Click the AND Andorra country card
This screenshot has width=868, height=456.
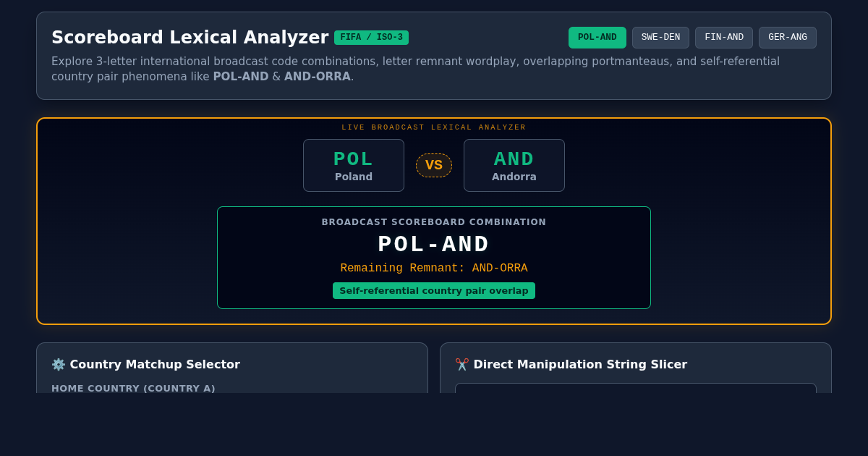(x=514, y=165)
